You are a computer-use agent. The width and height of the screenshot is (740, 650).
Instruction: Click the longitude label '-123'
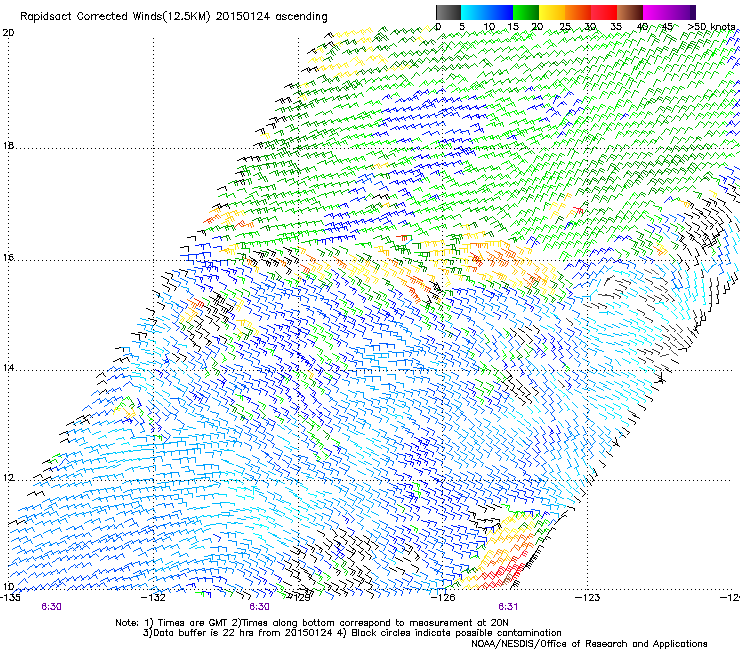click(587, 598)
